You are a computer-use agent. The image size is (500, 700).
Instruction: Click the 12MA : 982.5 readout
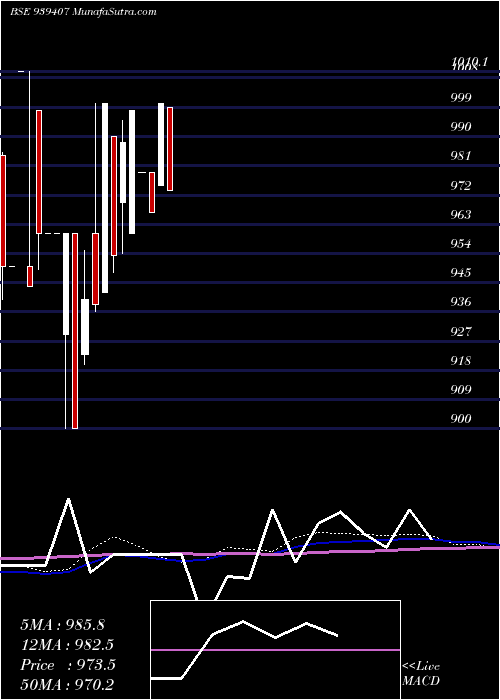pyautogui.click(x=67, y=645)
